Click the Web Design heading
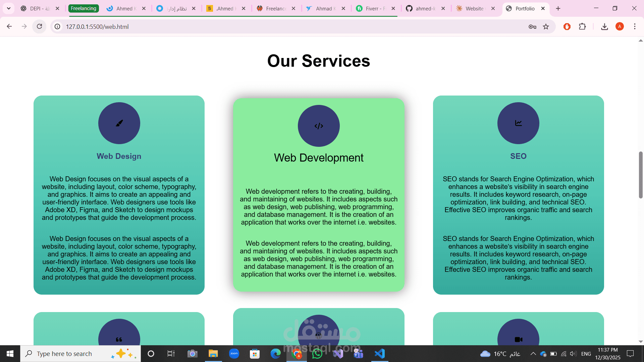The height and width of the screenshot is (362, 644). [119, 156]
